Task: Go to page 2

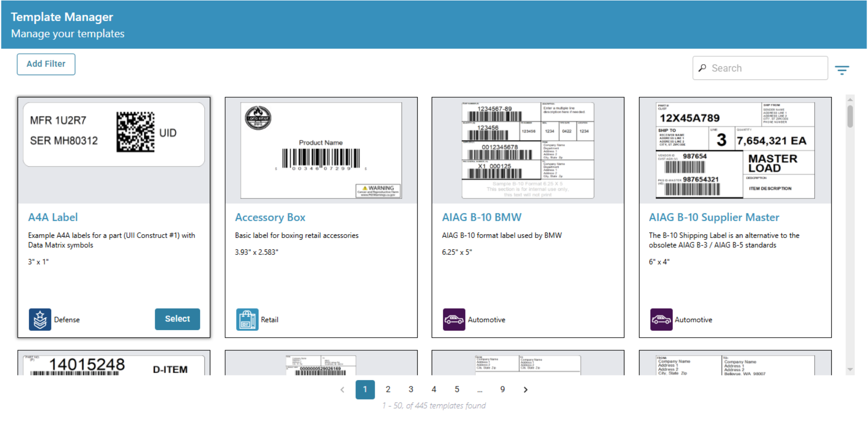Action: [388, 390]
